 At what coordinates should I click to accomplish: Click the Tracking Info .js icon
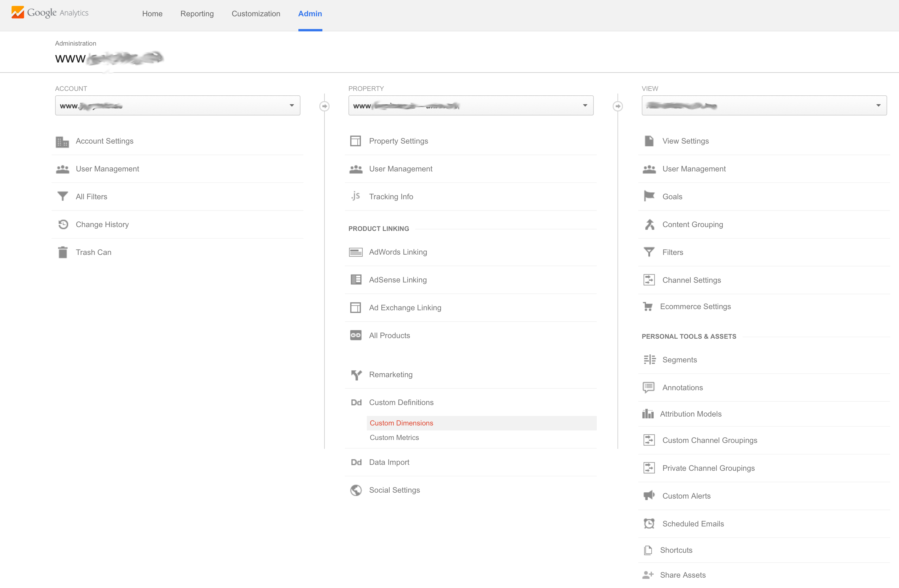[x=356, y=196]
